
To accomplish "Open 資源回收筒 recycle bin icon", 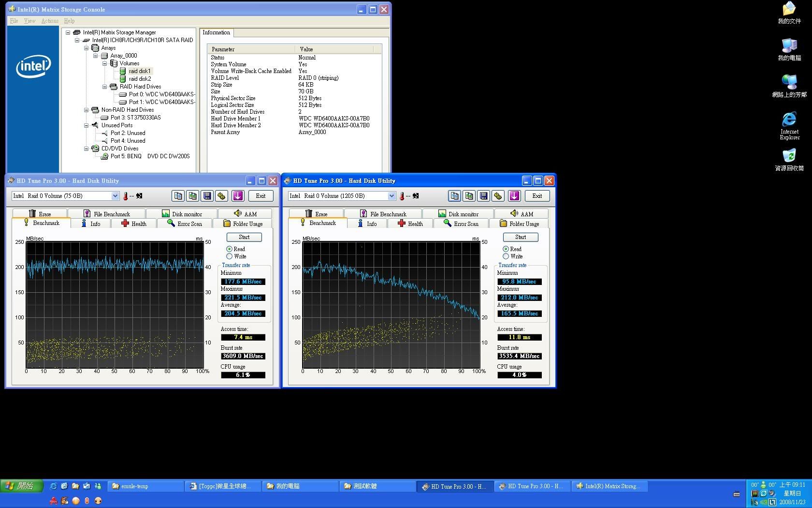I will (789, 160).
